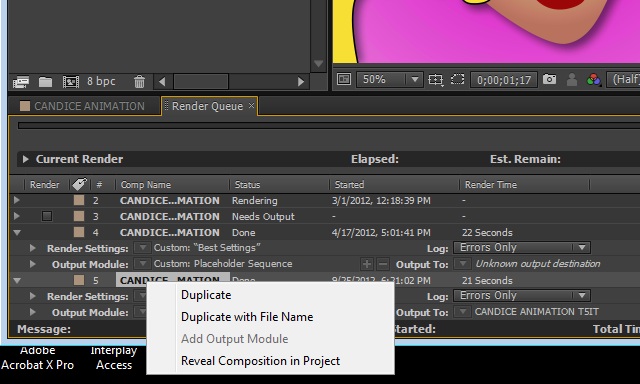Click the label color swatch of item 2
This screenshot has width=640, height=384.
coord(79,200)
